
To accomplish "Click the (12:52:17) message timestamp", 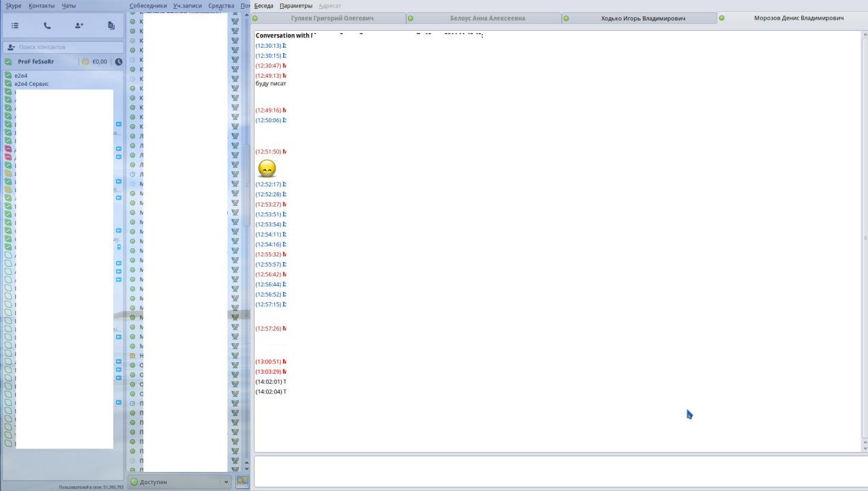I will point(268,184).
